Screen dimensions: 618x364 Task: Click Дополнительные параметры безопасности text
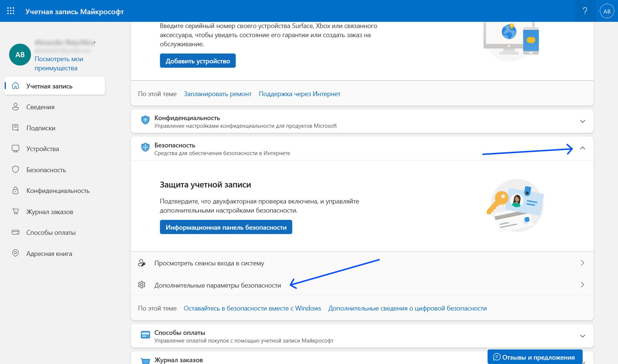(218, 285)
